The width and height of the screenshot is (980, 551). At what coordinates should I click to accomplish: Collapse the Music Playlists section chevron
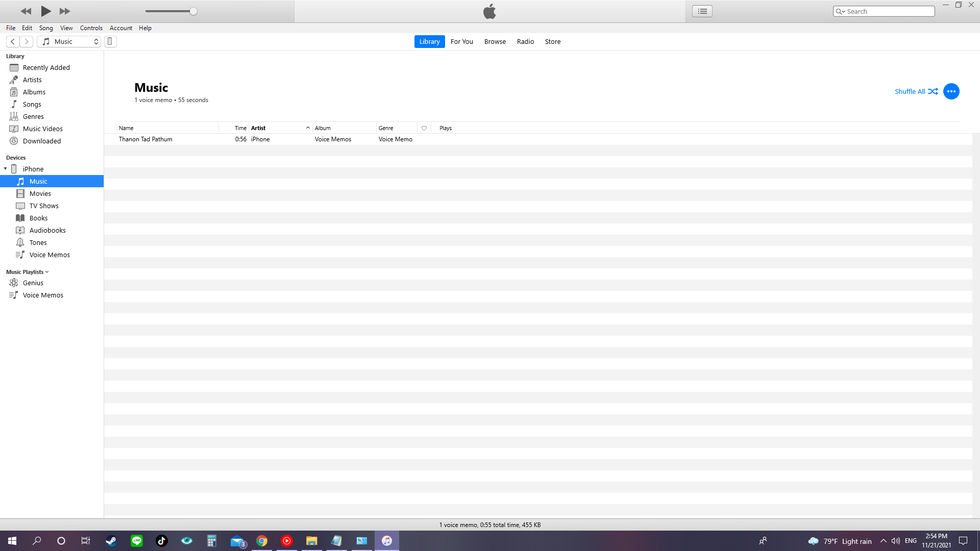pos(47,272)
